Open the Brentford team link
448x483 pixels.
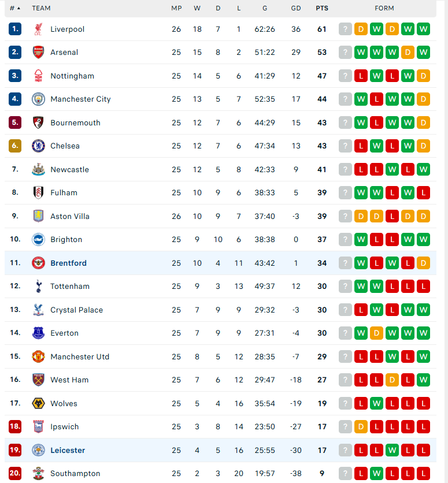pyautogui.click(x=68, y=263)
